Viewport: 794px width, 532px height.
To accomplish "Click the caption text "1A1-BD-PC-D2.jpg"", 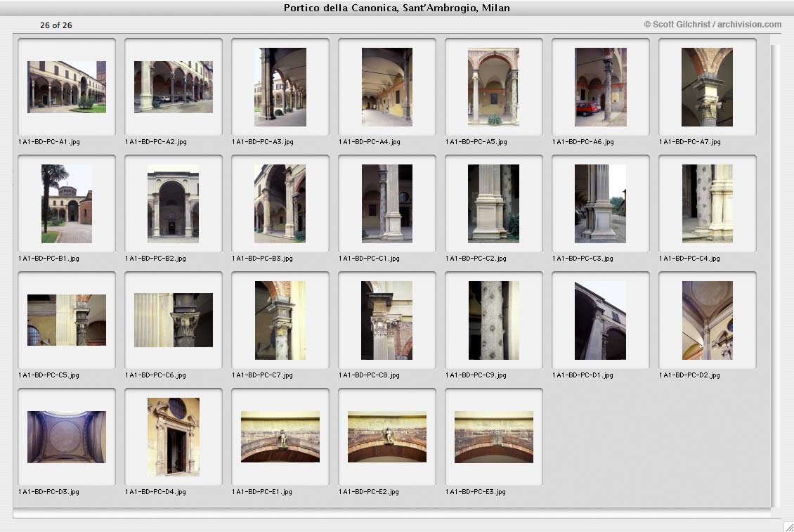I will coord(690,375).
